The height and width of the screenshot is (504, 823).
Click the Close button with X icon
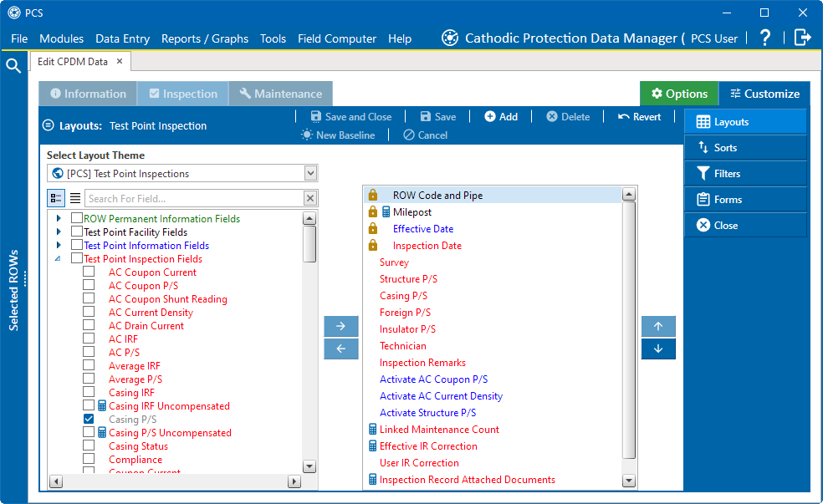pyautogui.click(x=745, y=225)
